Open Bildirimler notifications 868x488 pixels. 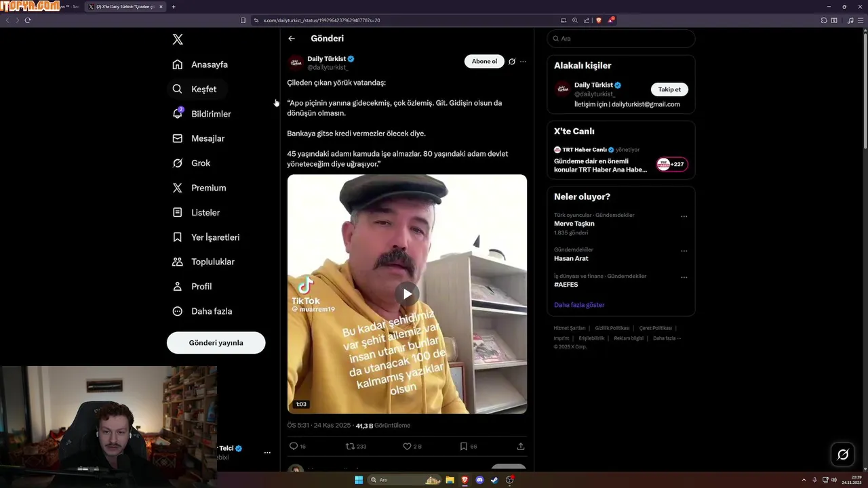point(202,114)
